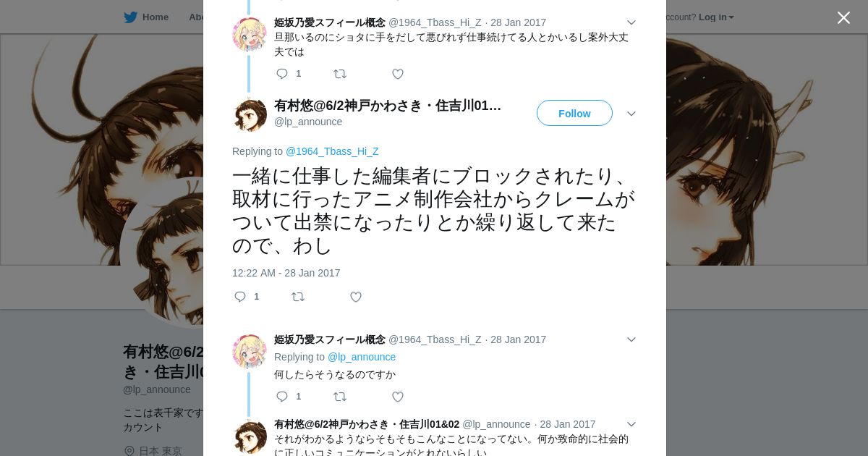Like the first tweet in the thread
This screenshot has width=868, height=456.
click(x=398, y=74)
